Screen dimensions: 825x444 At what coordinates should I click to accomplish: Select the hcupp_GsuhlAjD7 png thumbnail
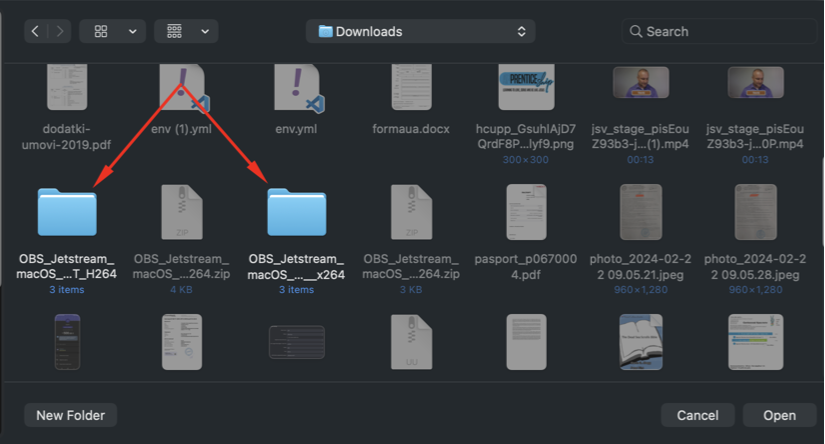[x=526, y=87]
